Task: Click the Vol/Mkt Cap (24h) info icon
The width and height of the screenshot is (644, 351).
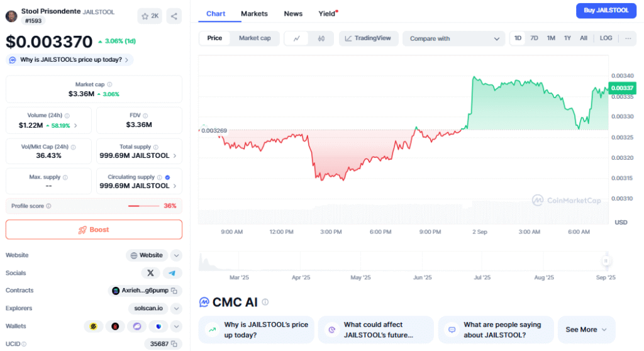Action: click(73, 147)
